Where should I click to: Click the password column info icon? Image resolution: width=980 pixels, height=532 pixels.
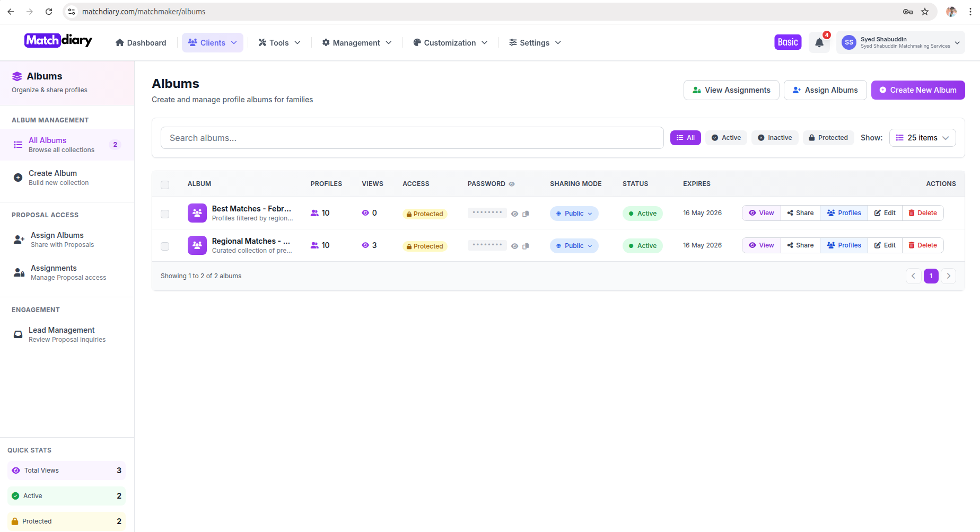[512, 184]
